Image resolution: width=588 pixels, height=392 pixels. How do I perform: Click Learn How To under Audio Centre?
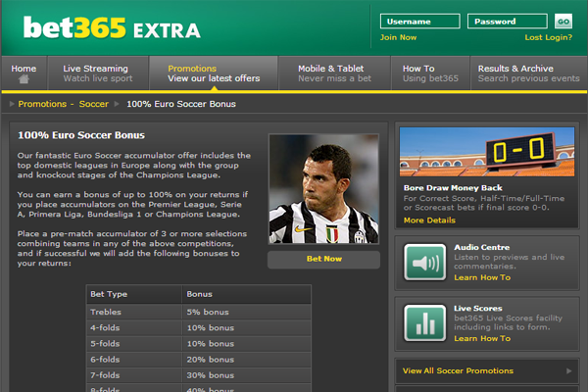pos(482,277)
